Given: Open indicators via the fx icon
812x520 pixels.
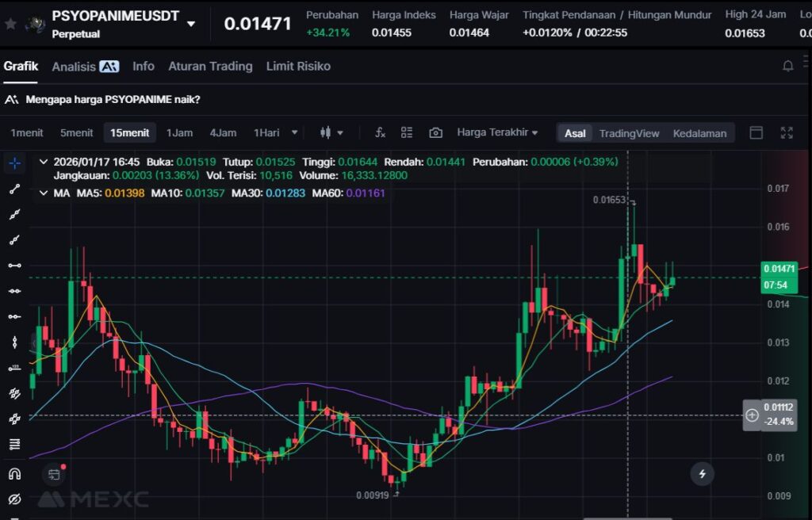Looking at the screenshot, I should [x=380, y=132].
